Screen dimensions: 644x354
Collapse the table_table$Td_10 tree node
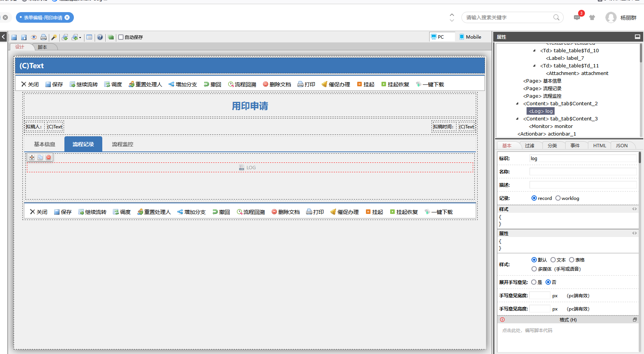(x=535, y=50)
